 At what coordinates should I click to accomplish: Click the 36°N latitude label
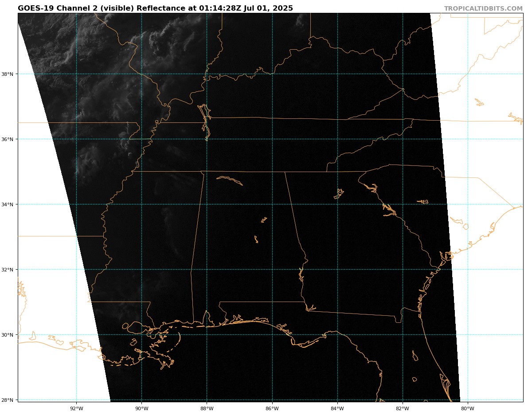8,139
